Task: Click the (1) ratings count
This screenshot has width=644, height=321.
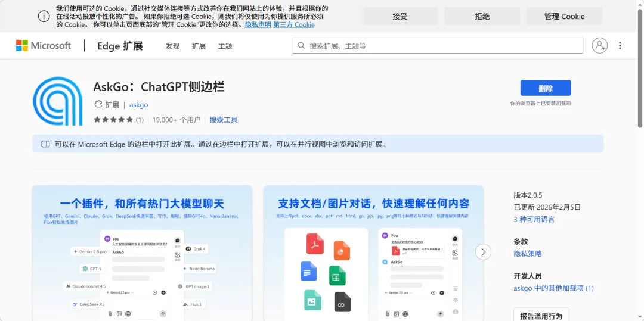Action: [x=140, y=120]
